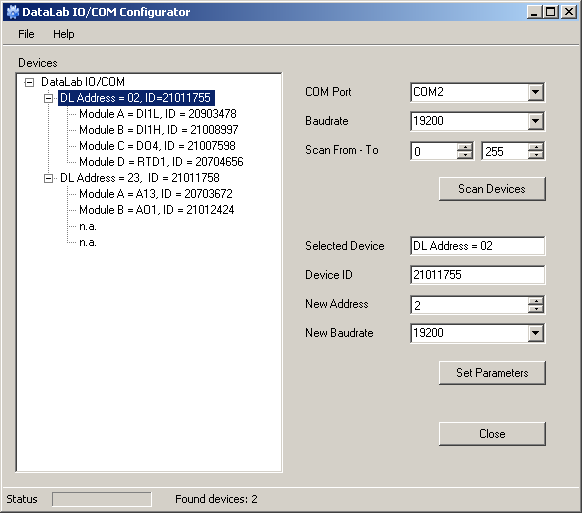
Task: Select Module D = RTD1, ID = 20704656
Action: click(x=161, y=162)
